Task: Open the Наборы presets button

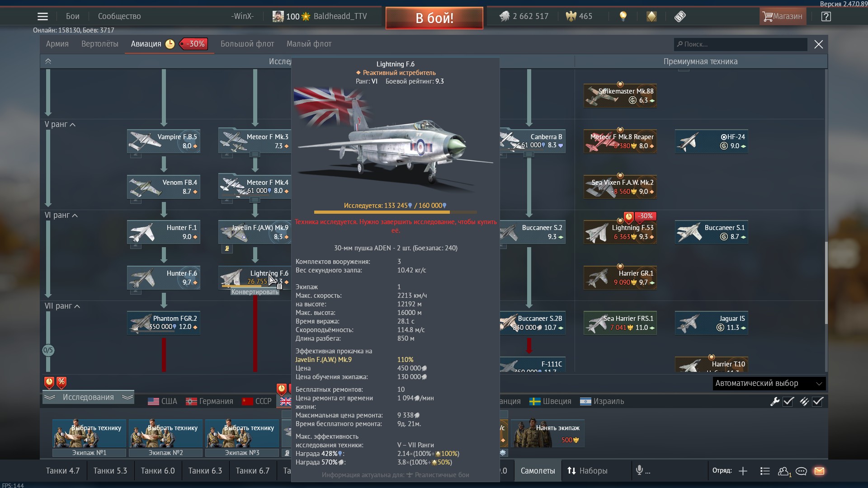Action: pyautogui.click(x=588, y=471)
